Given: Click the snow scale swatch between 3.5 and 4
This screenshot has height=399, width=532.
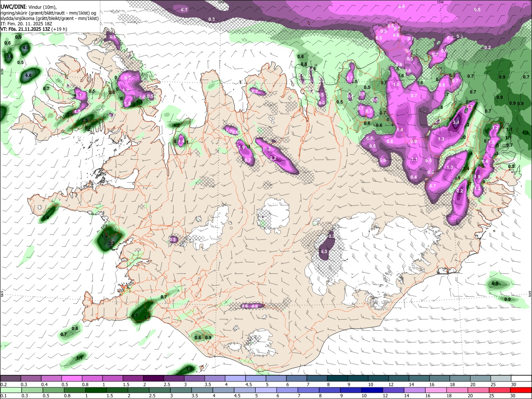Looking at the screenshot, I should coord(215,379).
